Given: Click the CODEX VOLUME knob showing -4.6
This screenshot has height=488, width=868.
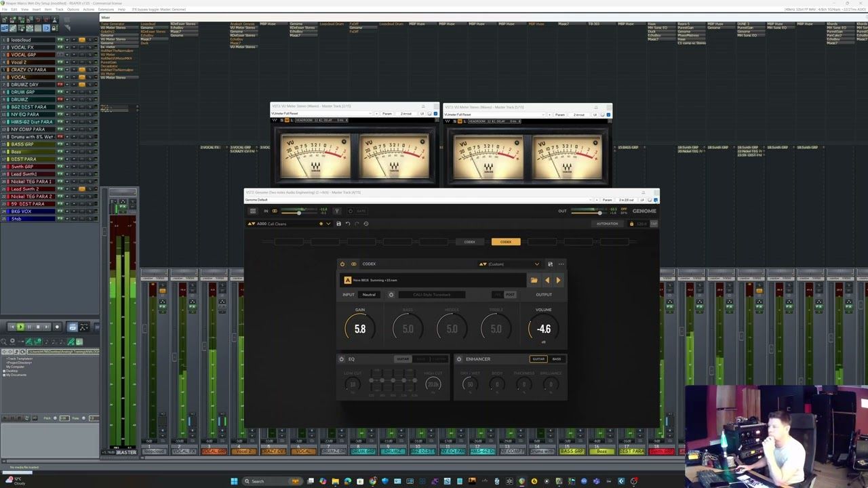Looking at the screenshot, I should pos(544,329).
